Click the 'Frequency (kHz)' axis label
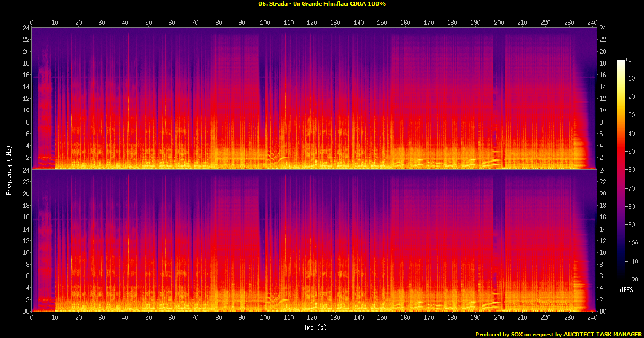This screenshot has width=644, height=338. click(9, 170)
